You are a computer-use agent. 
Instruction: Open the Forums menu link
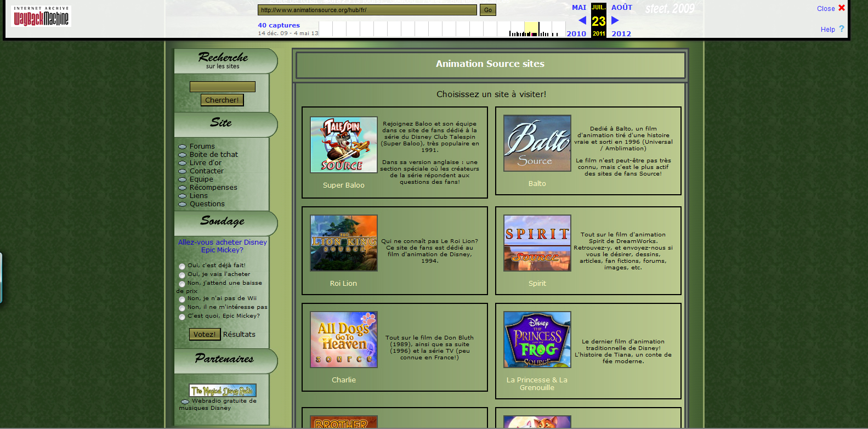click(202, 146)
